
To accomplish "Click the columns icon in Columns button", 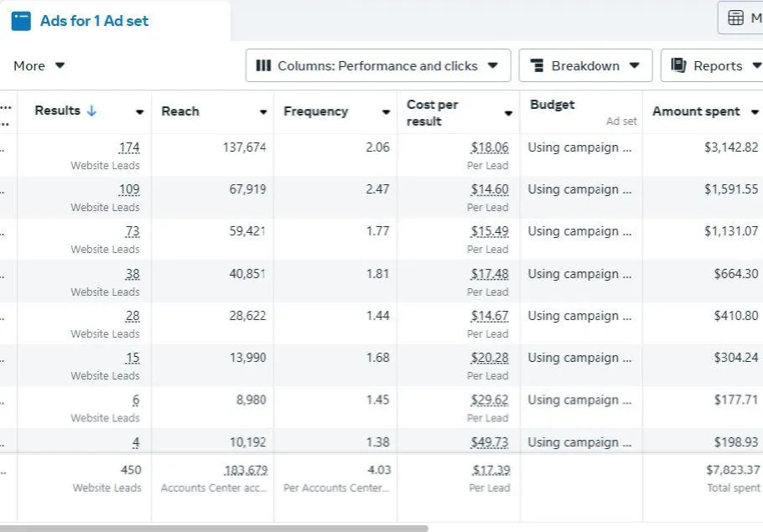I will point(263,65).
